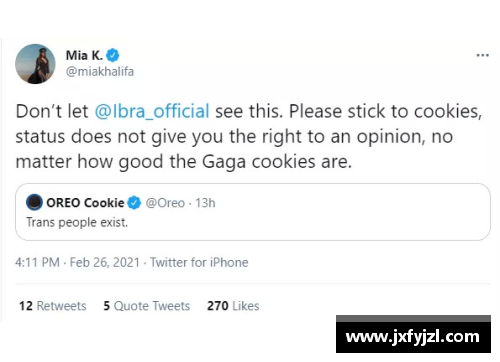Click the blue verified badge beside Mia K.

click(x=113, y=55)
